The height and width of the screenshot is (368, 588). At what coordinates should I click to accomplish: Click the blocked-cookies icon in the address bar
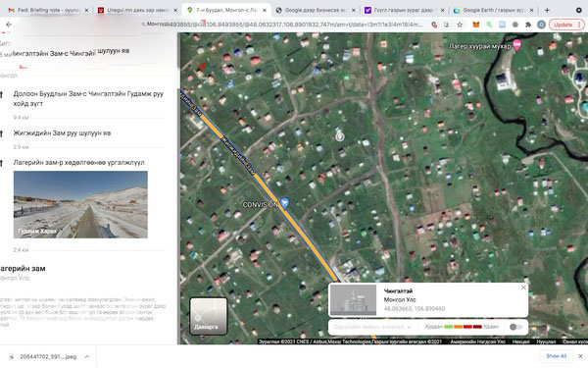pyautogui.click(x=434, y=25)
